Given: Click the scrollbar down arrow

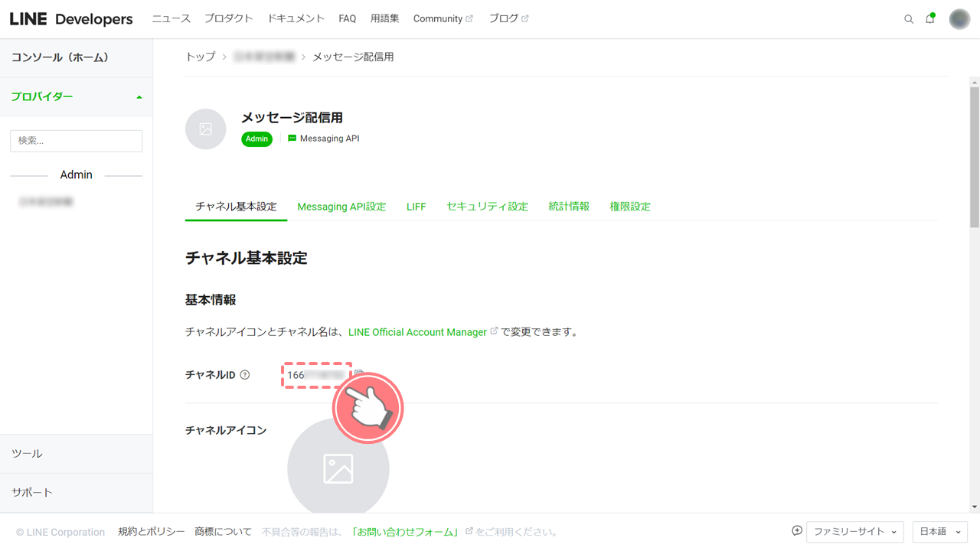Looking at the screenshot, I should (974, 507).
